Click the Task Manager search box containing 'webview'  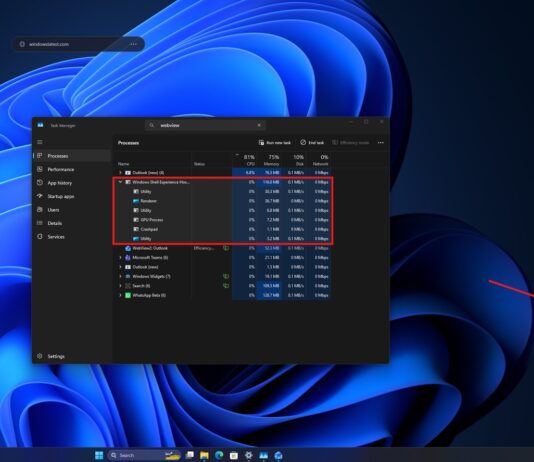point(205,125)
